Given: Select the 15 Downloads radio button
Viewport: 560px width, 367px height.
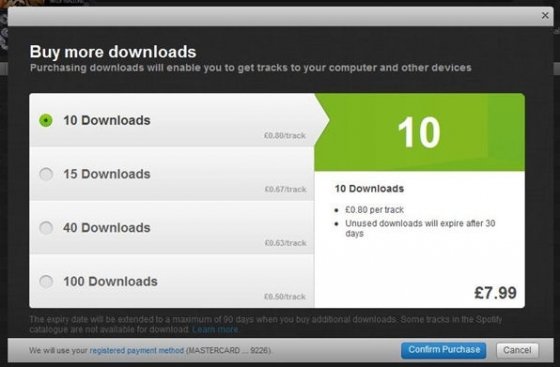Looking at the screenshot, I should pos(46,174).
